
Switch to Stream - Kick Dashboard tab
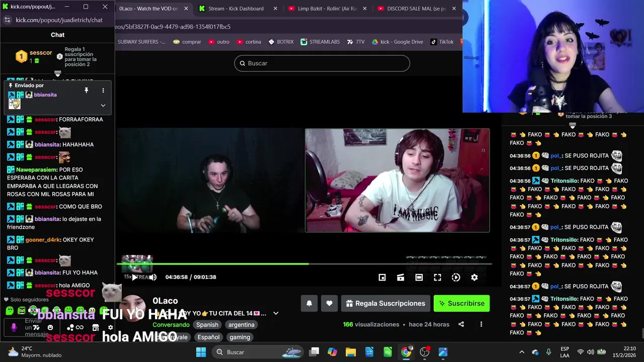(236, 9)
